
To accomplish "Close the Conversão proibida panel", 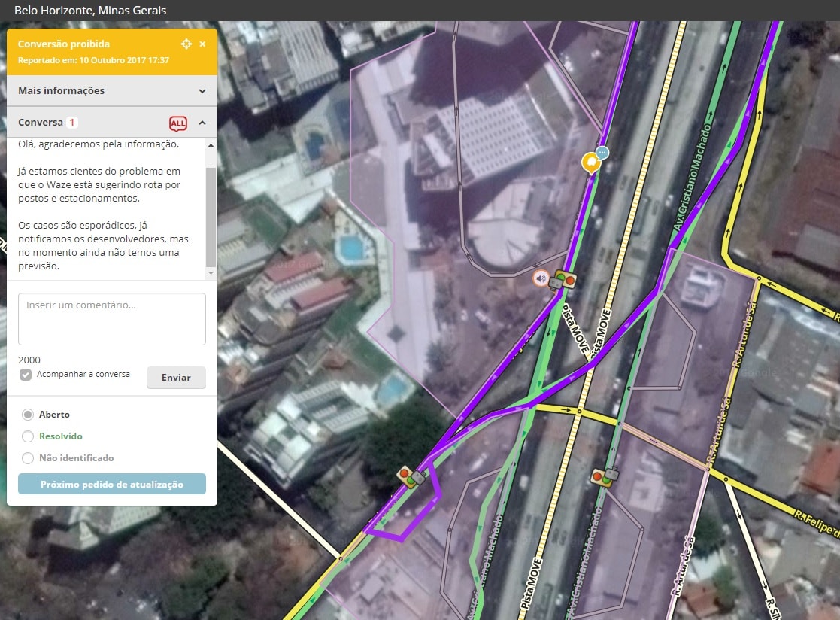I will pos(202,44).
